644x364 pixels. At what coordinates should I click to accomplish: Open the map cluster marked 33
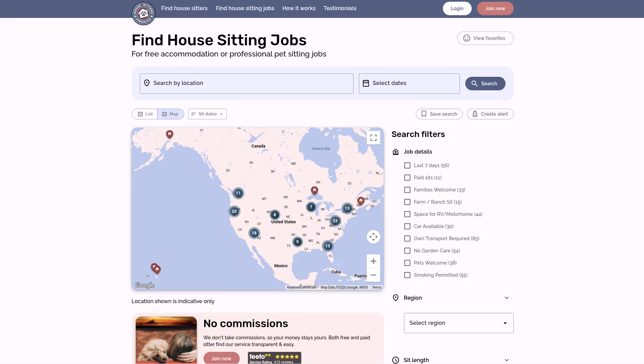(x=335, y=221)
